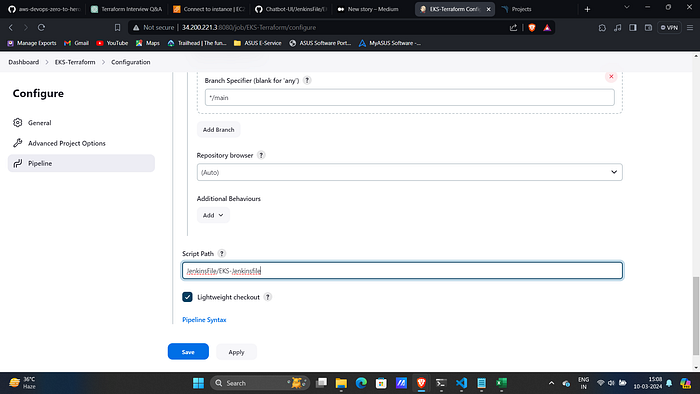The height and width of the screenshot is (394, 700).
Task: Click the page vertical scrollbar thumb
Action: point(696,315)
